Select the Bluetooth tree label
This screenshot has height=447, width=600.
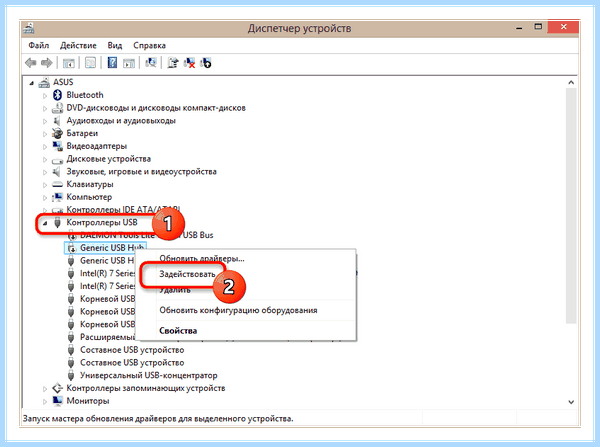[x=85, y=95]
